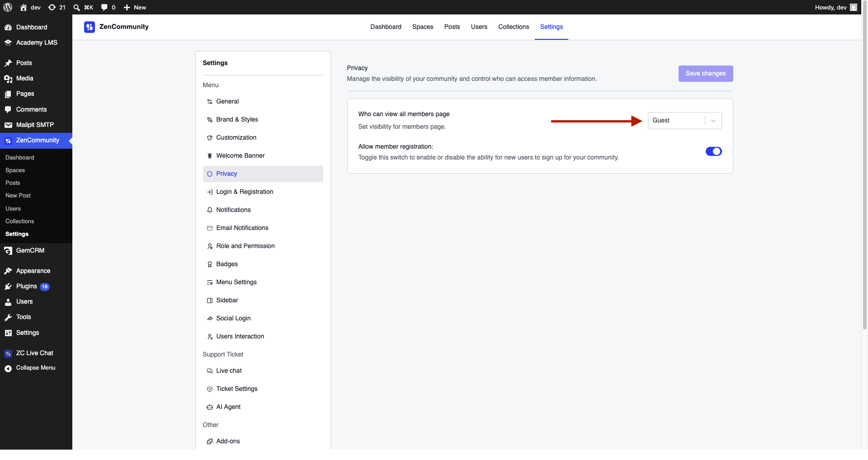This screenshot has height=460, width=868.
Task: Click the Login & Registration icon
Action: 210,192
